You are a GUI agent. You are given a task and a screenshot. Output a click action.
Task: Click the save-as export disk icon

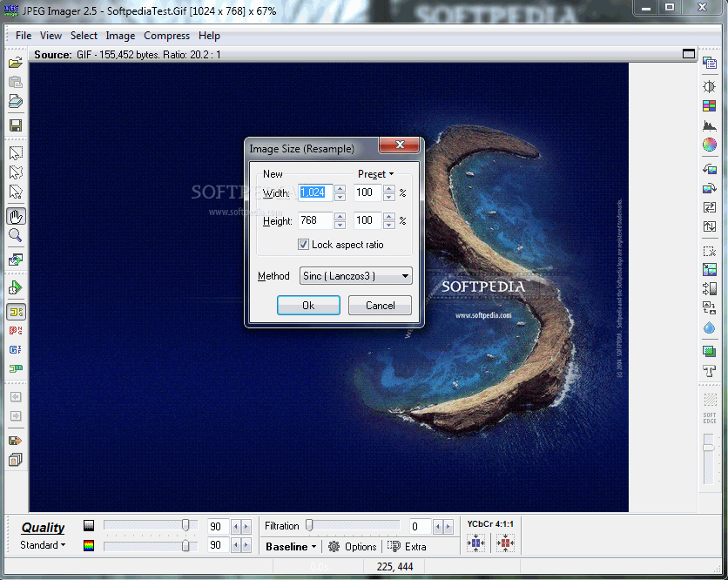pos(16,440)
